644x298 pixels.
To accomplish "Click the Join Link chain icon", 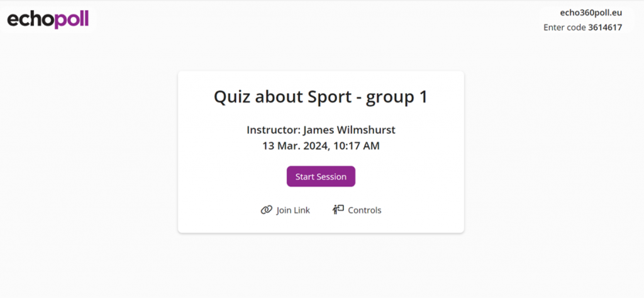I will pyautogui.click(x=266, y=210).
